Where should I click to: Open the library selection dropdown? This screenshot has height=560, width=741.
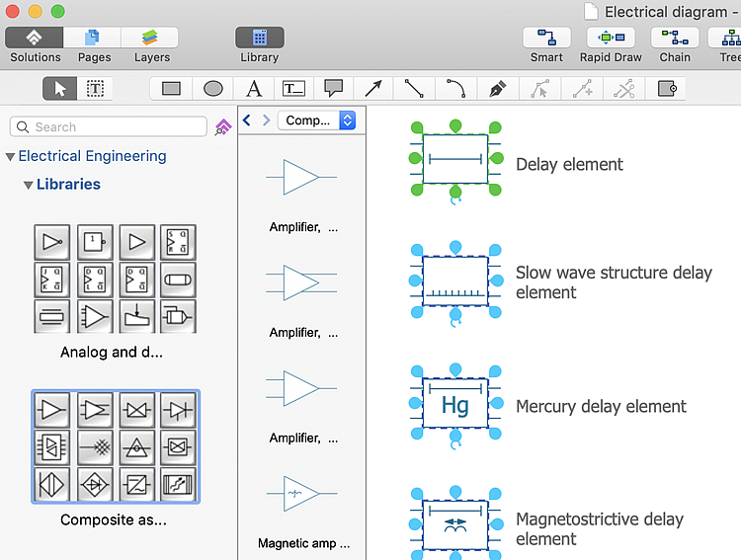(x=316, y=120)
